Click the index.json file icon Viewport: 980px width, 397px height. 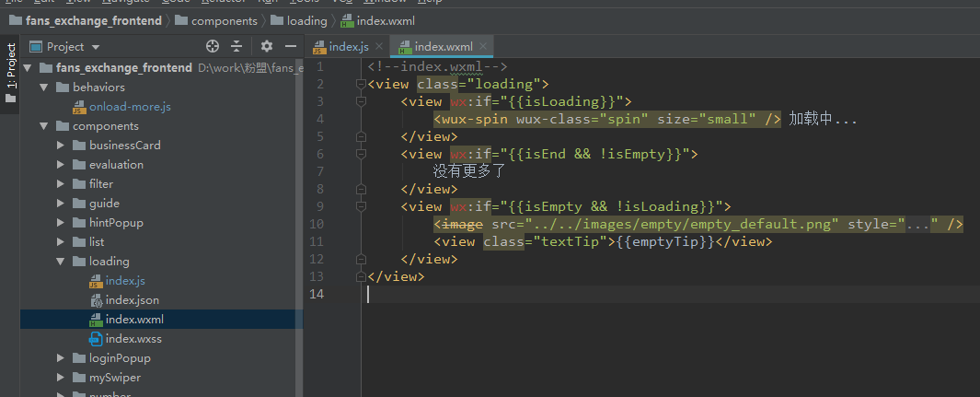[96, 300]
